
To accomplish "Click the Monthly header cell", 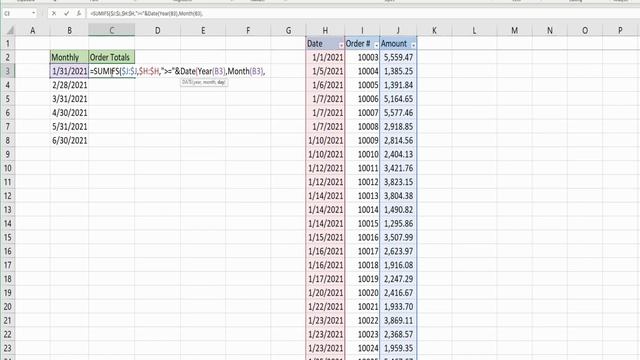I will click(x=69, y=57).
